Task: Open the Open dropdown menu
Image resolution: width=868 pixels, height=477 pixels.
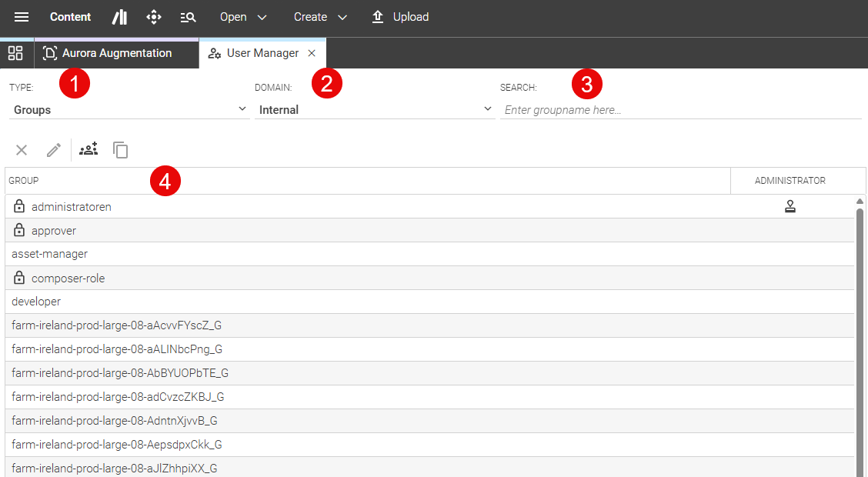Action: point(243,17)
